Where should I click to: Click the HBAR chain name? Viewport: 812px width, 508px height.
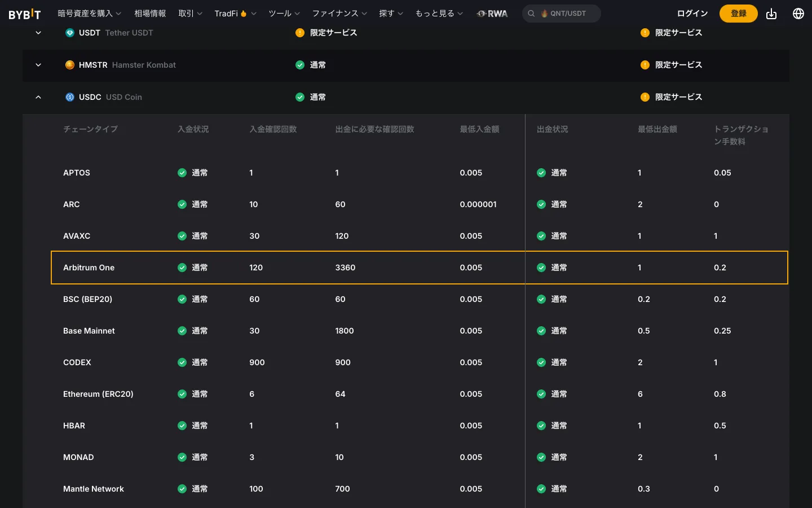click(x=74, y=426)
